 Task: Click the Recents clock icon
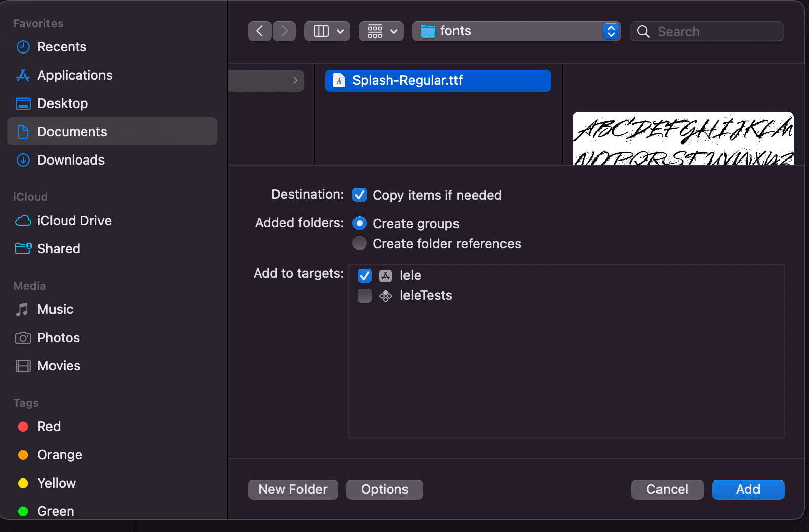pyautogui.click(x=23, y=47)
